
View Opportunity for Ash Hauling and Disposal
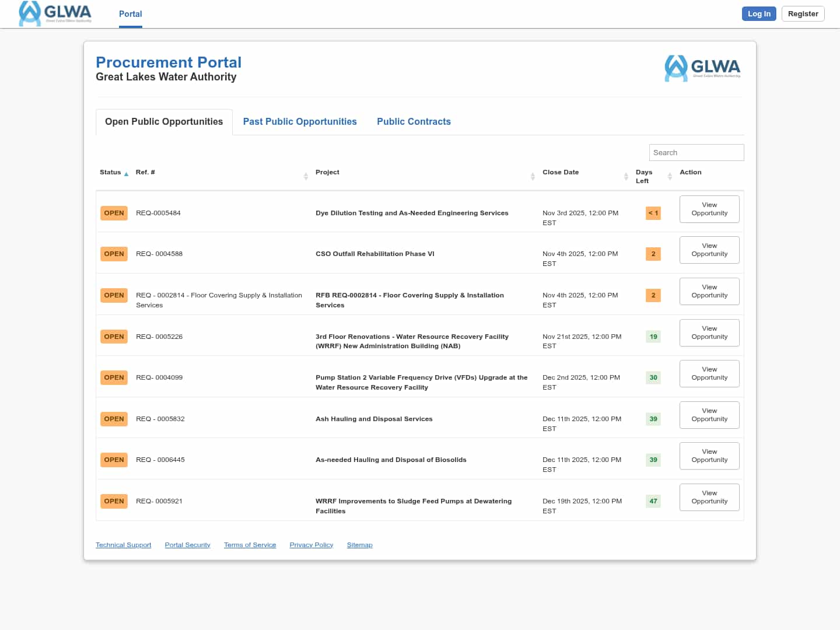tap(709, 415)
